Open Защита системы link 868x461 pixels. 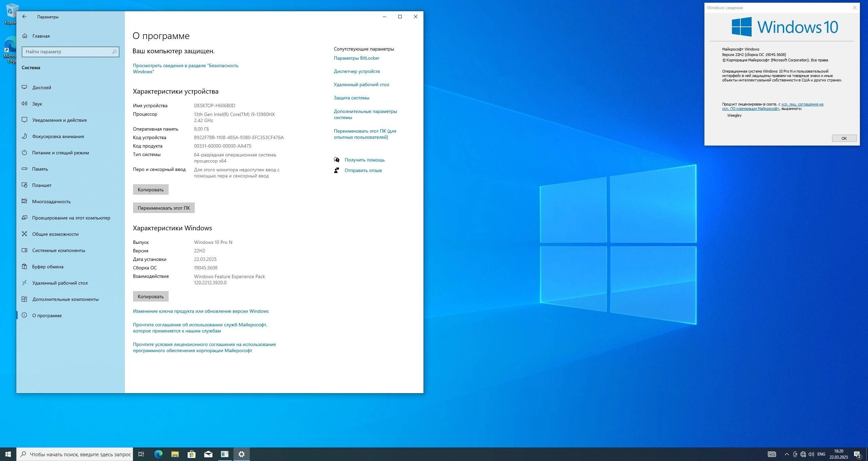(352, 98)
